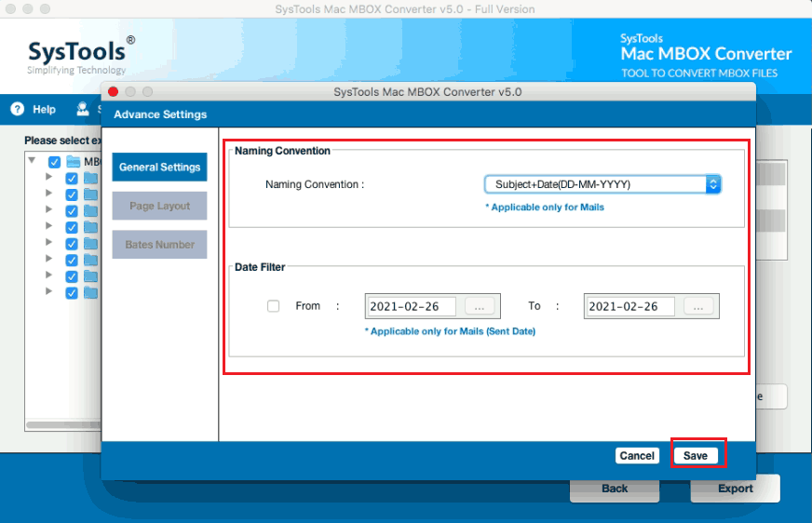This screenshot has height=523, width=812.
Task: Click the Export button in main window
Action: [x=736, y=489]
